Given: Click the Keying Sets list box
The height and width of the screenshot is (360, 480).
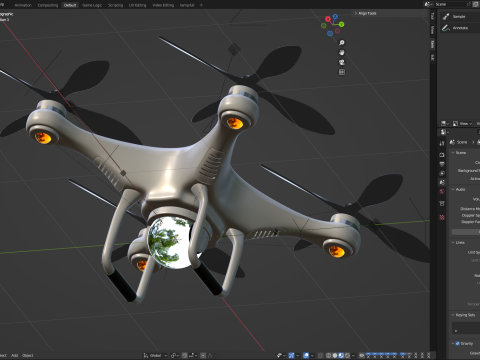Looking at the screenshot, I should (466, 328).
